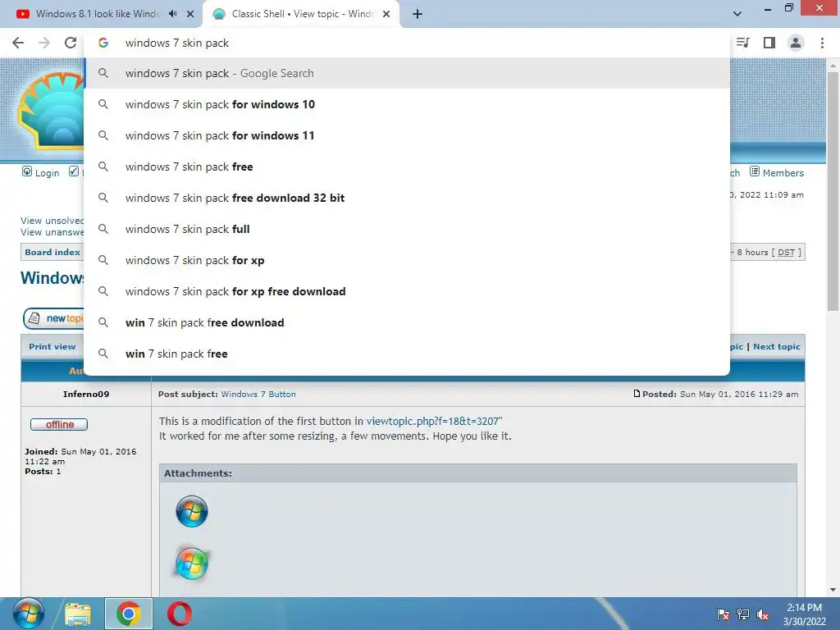Click the vertical scrollbar thumb
The width and height of the screenshot is (840, 630).
832,190
